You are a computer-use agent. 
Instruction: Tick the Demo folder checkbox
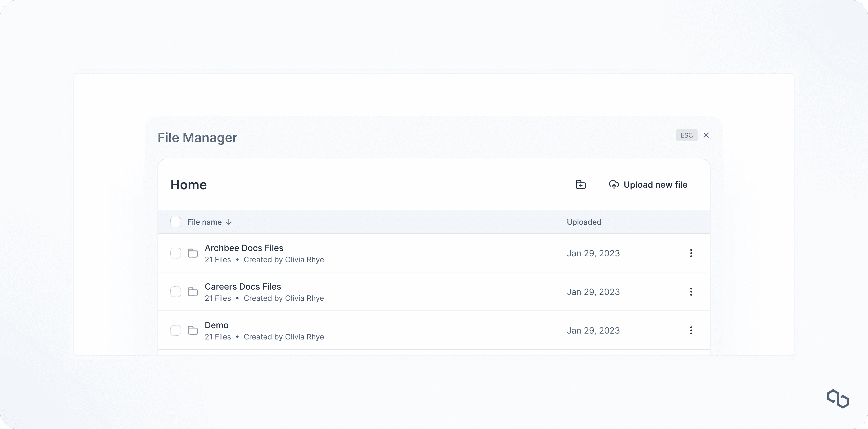tap(175, 330)
